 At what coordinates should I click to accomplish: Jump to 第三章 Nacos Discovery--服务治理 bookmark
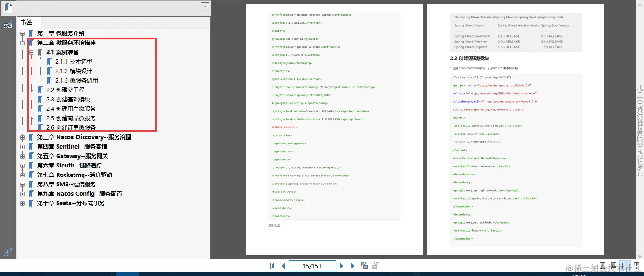84,137
